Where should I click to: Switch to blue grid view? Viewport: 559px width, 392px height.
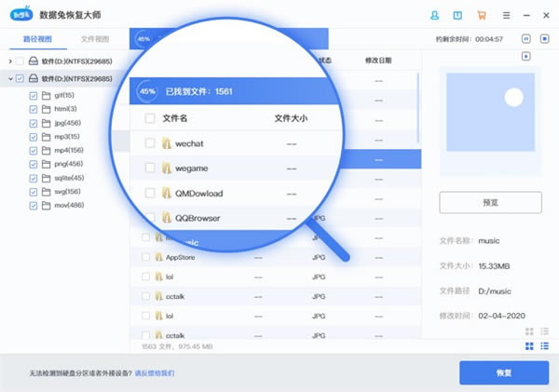[529, 346]
